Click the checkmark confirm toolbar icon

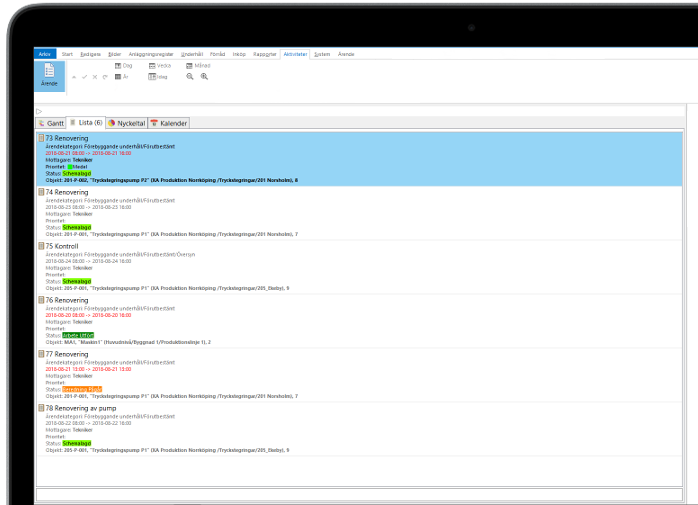[x=84, y=77]
